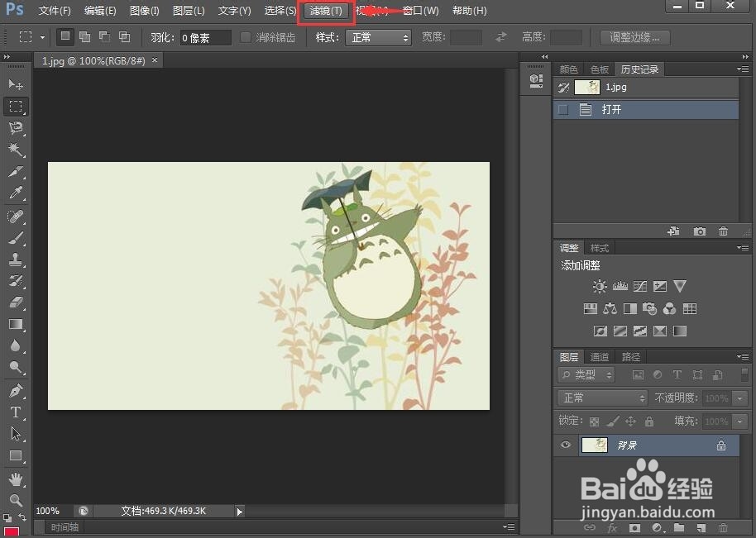Select the Eyedropper tool
This screenshot has height=538, width=756.
[16, 193]
